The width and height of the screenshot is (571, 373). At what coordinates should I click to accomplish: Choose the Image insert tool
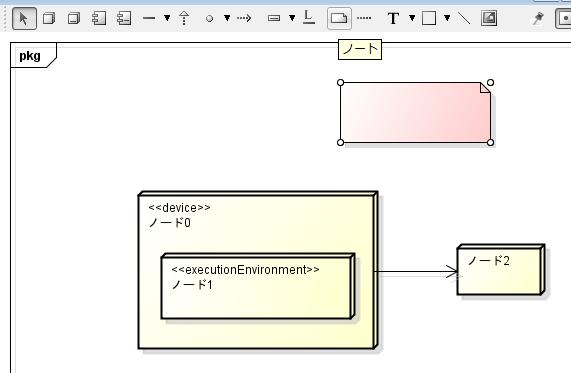click(x=489, y=18)
